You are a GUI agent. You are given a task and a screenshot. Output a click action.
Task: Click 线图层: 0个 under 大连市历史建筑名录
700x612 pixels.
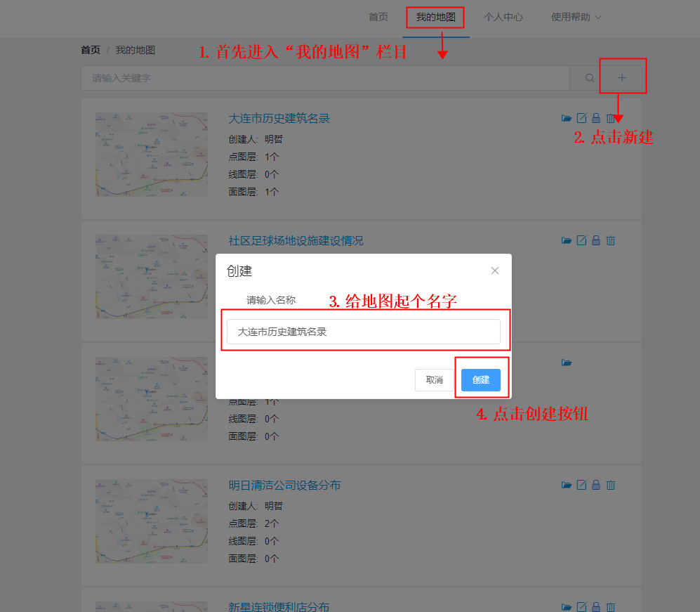(x=253, y=174)
